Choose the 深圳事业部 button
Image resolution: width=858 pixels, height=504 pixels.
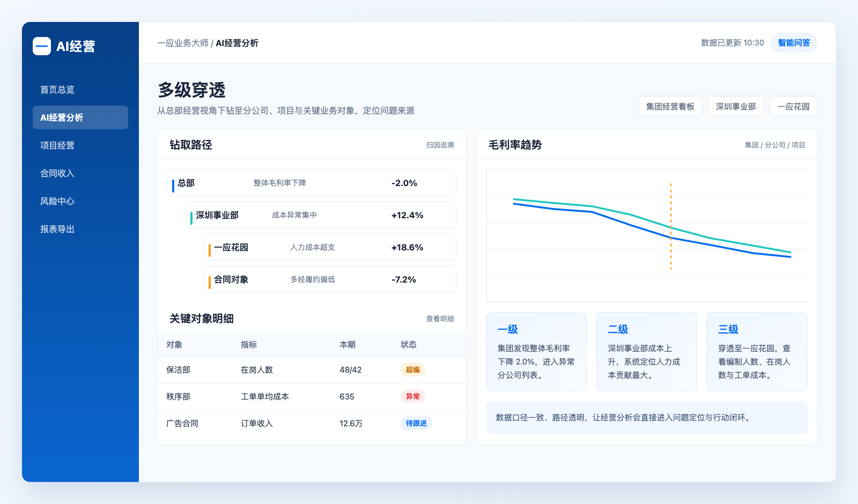736,106
